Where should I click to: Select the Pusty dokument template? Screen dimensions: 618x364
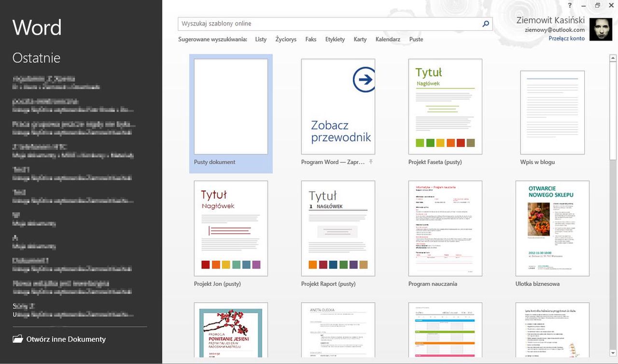231,113
